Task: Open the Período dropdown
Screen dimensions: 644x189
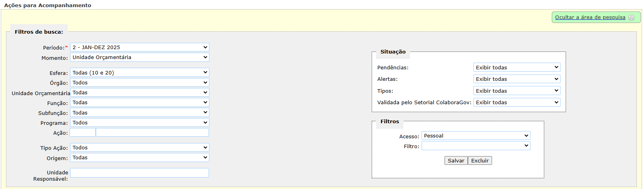Action: point(139,47)
